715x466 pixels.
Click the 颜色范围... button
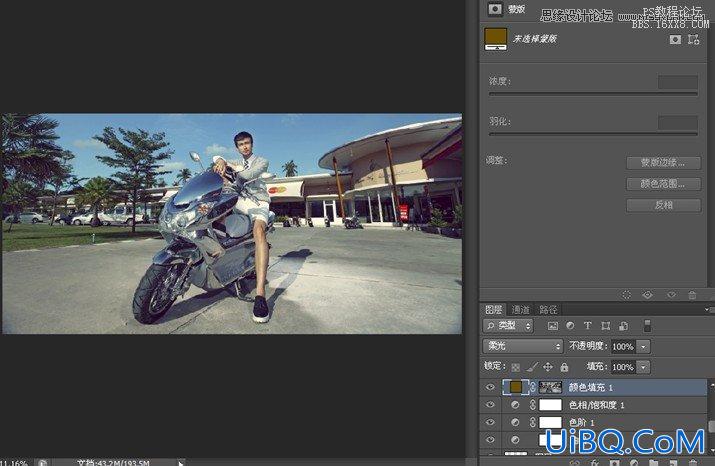pyautogui.click(x=663, y=184)
